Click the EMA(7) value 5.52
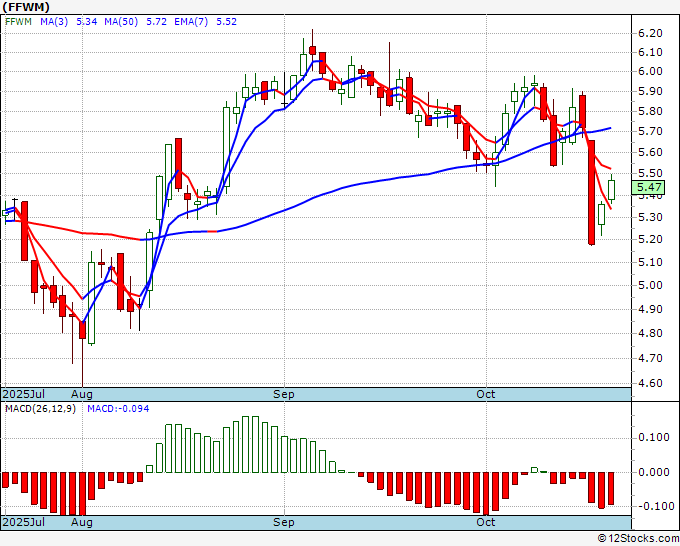Screen dimensions: 680x546 click(x=226, y=22)
